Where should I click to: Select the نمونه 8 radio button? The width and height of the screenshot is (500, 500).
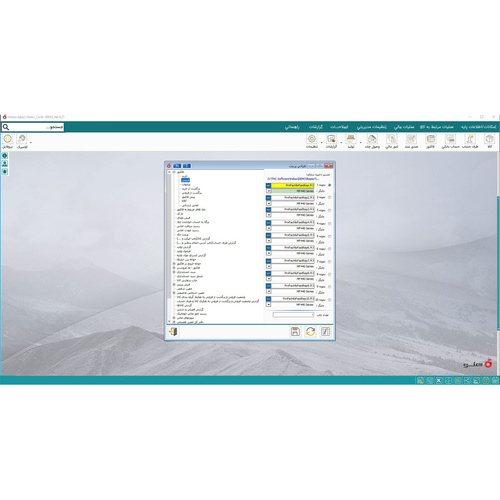330,274
